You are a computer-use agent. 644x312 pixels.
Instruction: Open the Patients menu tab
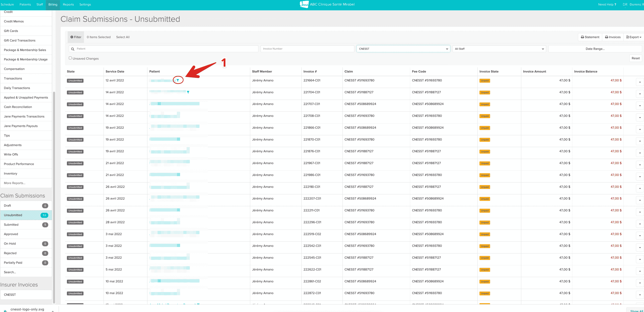click(25, 4)
